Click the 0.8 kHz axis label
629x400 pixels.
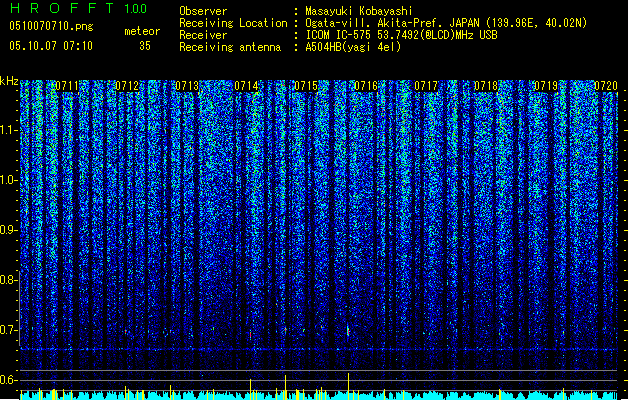9,280
